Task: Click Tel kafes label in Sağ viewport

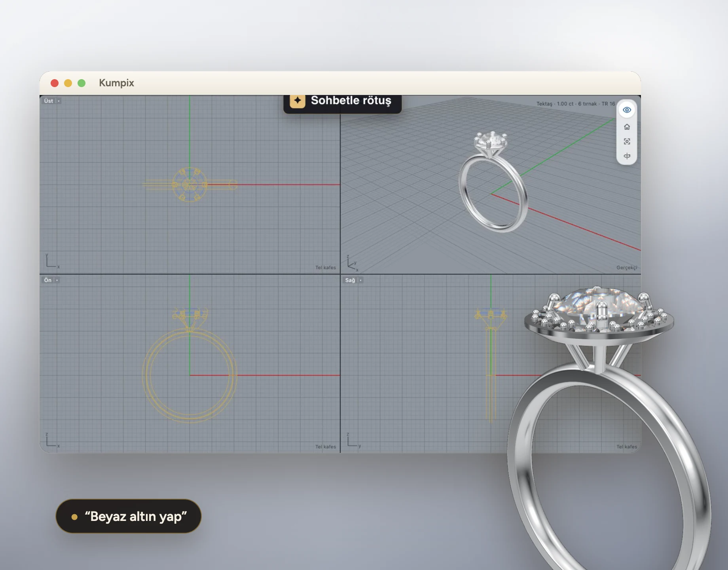Action: [627, 446]
